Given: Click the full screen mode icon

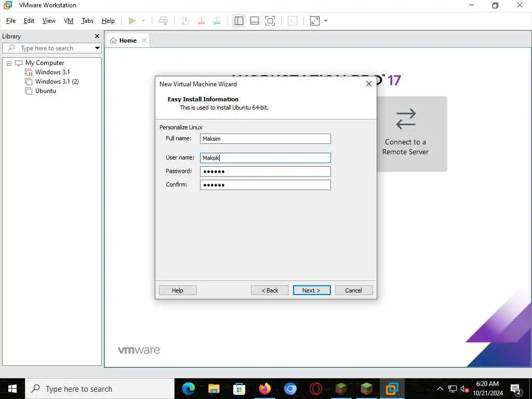Looking at the screenshot, I should [270, 21].
